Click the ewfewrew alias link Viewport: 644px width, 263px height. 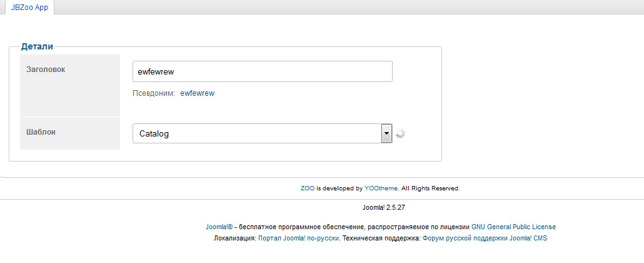(197, 93)
